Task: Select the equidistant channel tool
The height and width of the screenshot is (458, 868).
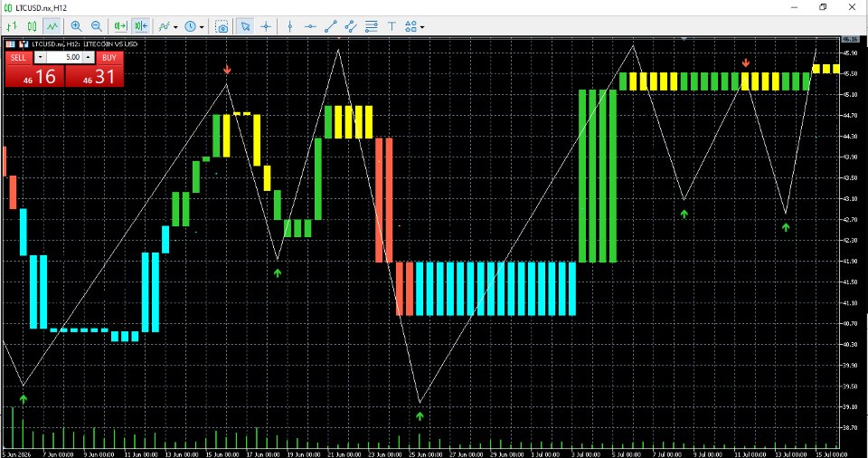Action: point(351,26)
